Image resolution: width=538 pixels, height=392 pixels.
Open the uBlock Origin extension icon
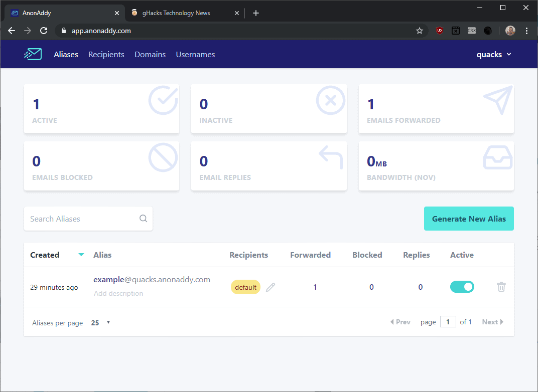coord(440,31)
